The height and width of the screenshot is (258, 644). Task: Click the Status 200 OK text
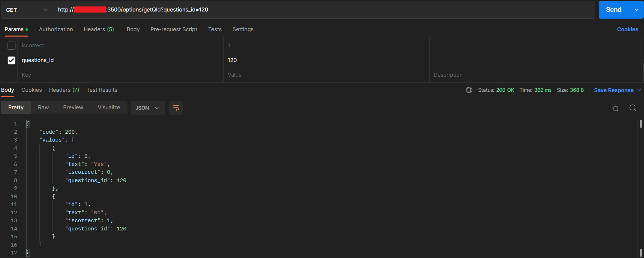coord(496,90)
